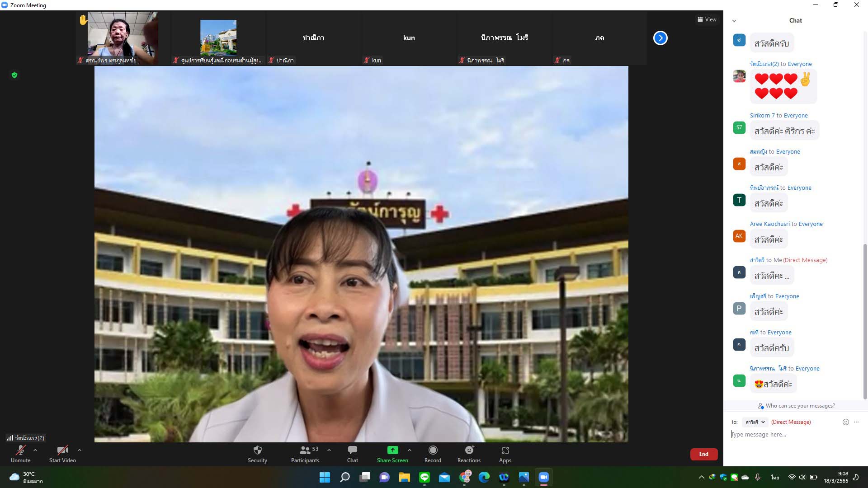Launch LINE from the Windows taskbar
The height and width of the screenshot is (488, 868).
(x=424, y=477)
